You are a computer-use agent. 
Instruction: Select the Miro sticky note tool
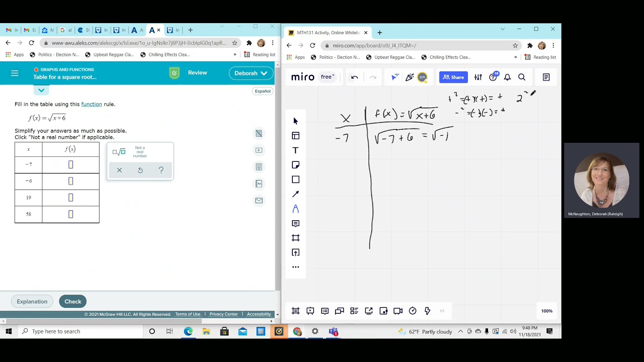(x=295, y=165)
